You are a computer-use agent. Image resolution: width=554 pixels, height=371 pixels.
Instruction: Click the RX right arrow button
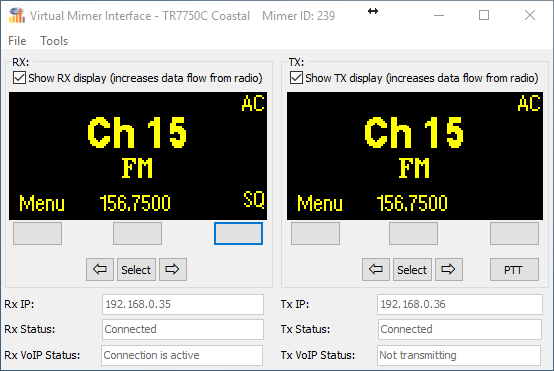[x=173, y=270]
